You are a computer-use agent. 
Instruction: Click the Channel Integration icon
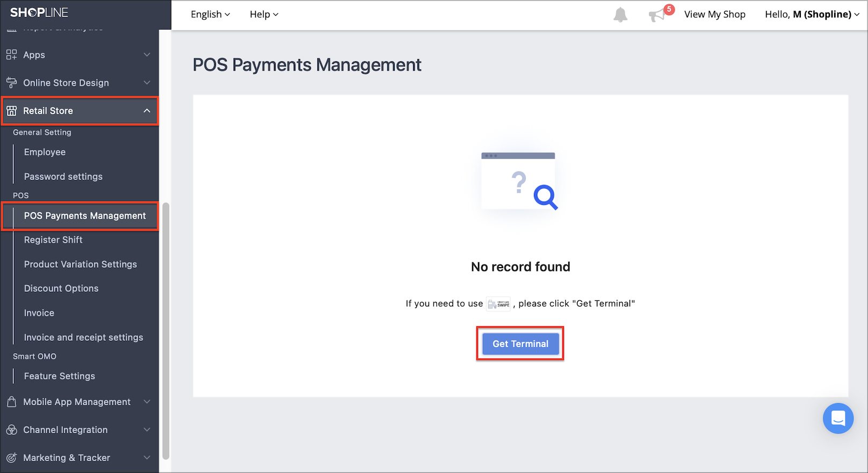click(11, 430)
